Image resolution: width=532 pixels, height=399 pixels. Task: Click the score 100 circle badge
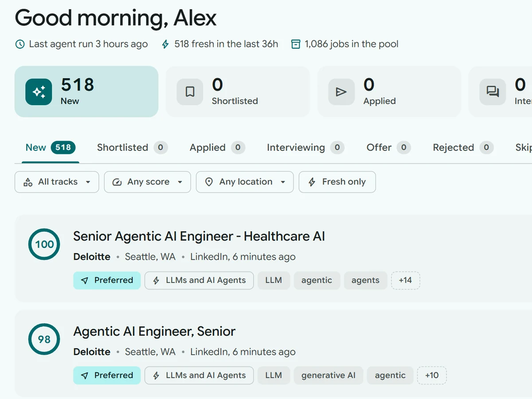point(44,244)
